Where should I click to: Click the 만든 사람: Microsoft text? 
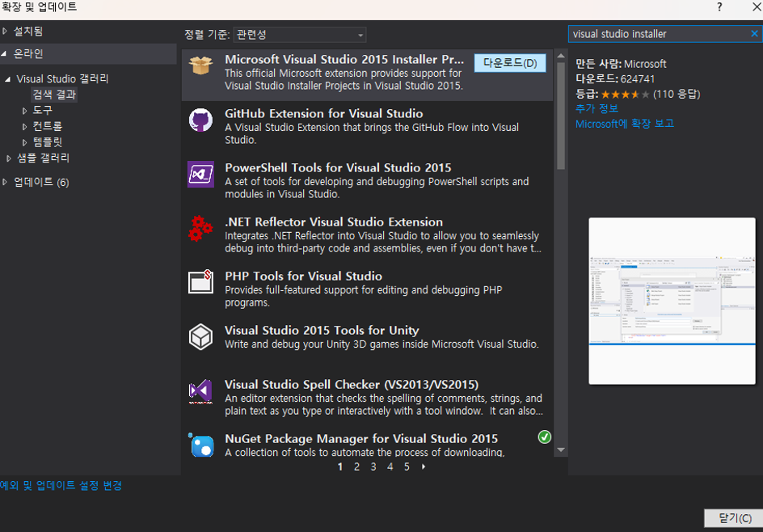(621, 64)
